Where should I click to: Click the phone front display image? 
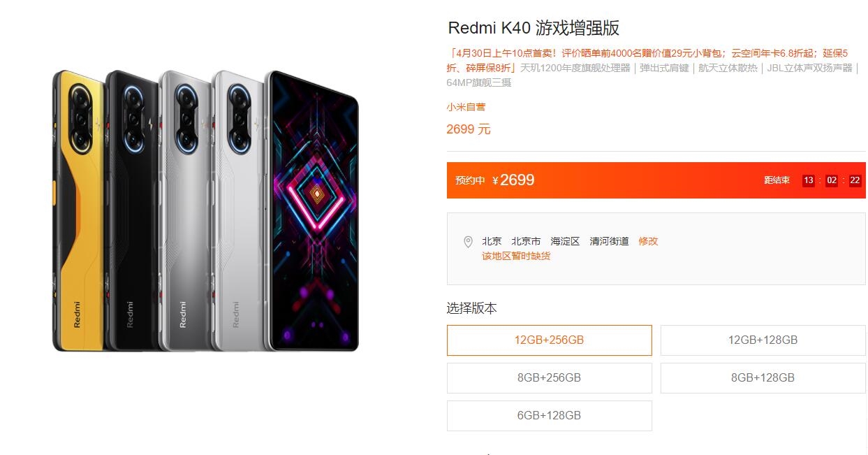312,210
